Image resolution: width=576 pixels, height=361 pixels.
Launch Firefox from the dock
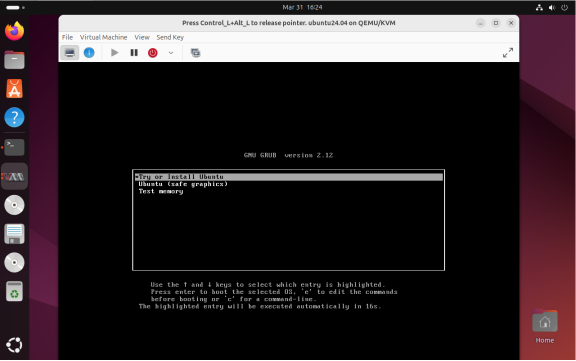[x=14, y=31]
